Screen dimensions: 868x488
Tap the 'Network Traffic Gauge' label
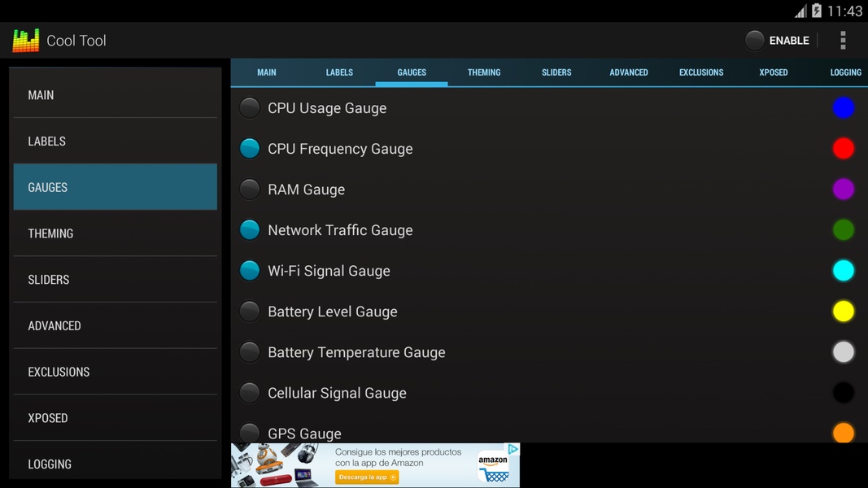pyautogui.click(x=340, y=229)
